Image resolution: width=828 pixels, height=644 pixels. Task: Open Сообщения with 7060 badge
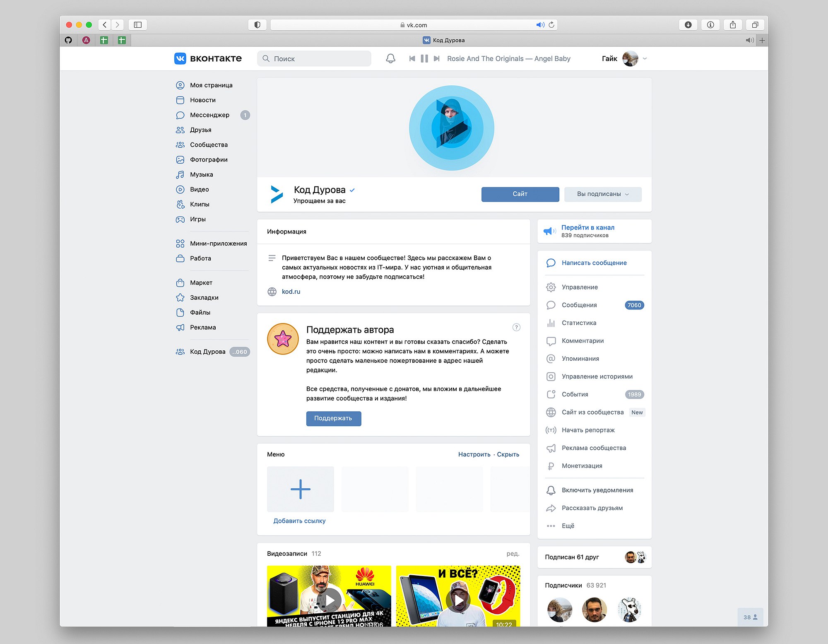(x=595, y=305)
